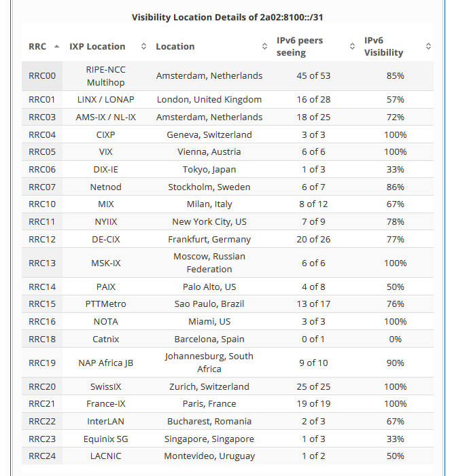Screen dimensions: 452x476
Task: Select the MSK-IX exchange cell
Action: click(x=106, y=263)
